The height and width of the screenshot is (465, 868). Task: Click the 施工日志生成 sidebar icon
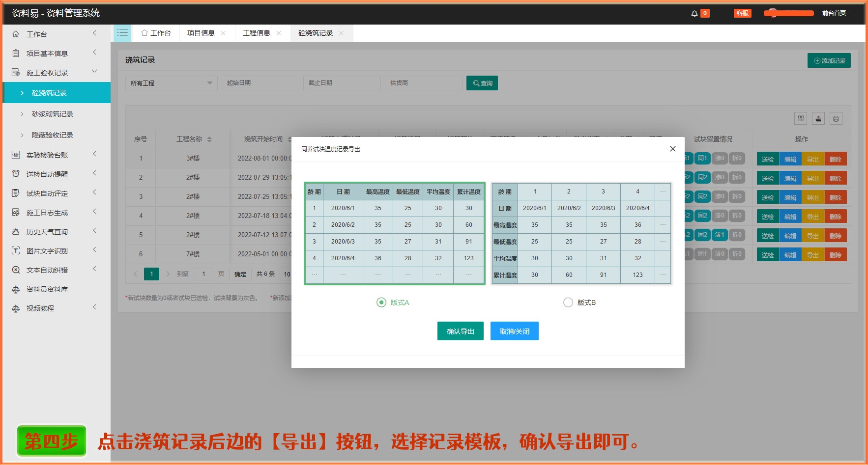pos(16,212)
